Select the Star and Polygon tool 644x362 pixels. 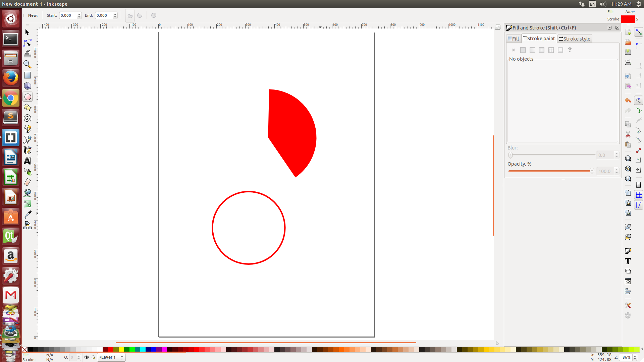[28, 108]
